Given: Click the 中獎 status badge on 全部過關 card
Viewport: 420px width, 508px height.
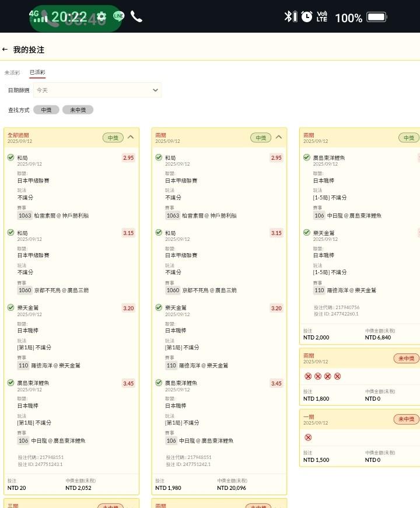Looking at the screenshot, I should tap(113, 138).
